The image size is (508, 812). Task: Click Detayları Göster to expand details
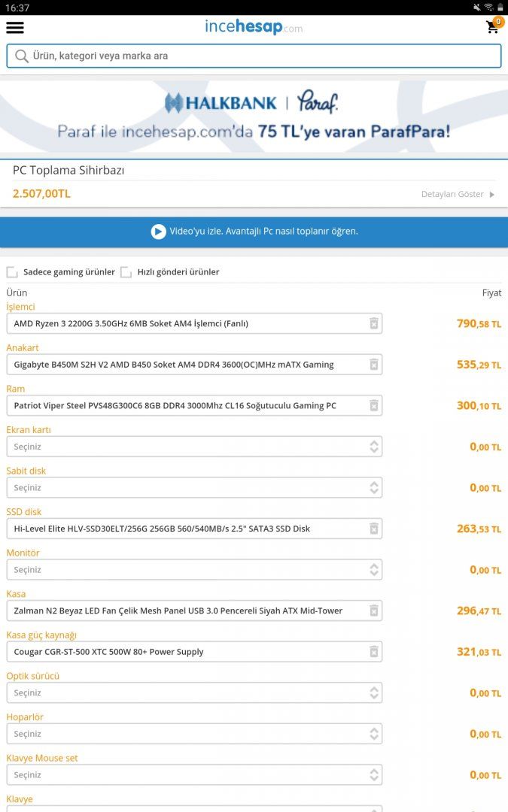click(458, 194)
